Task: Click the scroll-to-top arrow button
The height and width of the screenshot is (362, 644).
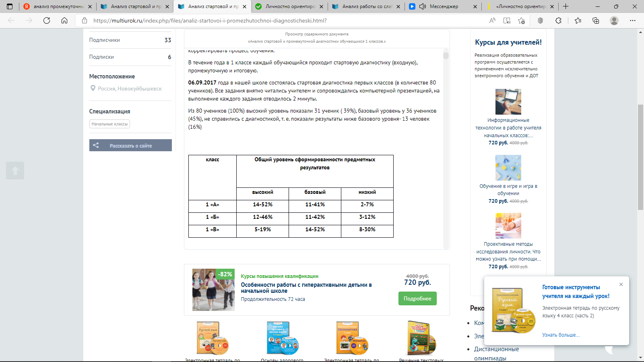Action: pyautogui.click(x=15, y=171)
